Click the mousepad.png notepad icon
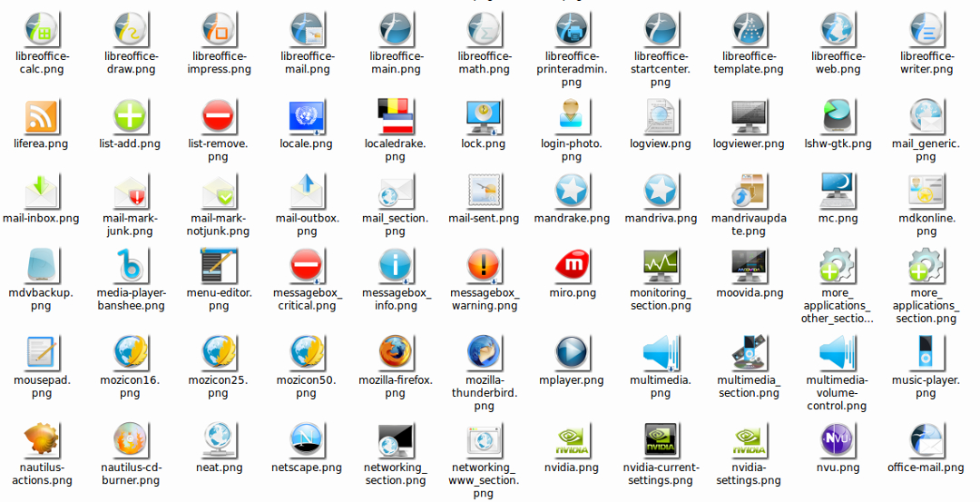 tap(41, 352)
